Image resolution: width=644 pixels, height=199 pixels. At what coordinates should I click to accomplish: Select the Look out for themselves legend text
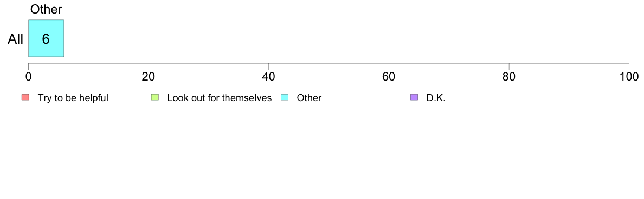click(x=220, y=98)
